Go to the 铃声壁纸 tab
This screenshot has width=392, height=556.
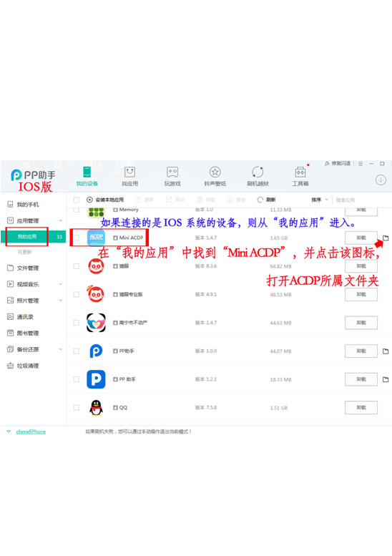coord(215,176)
